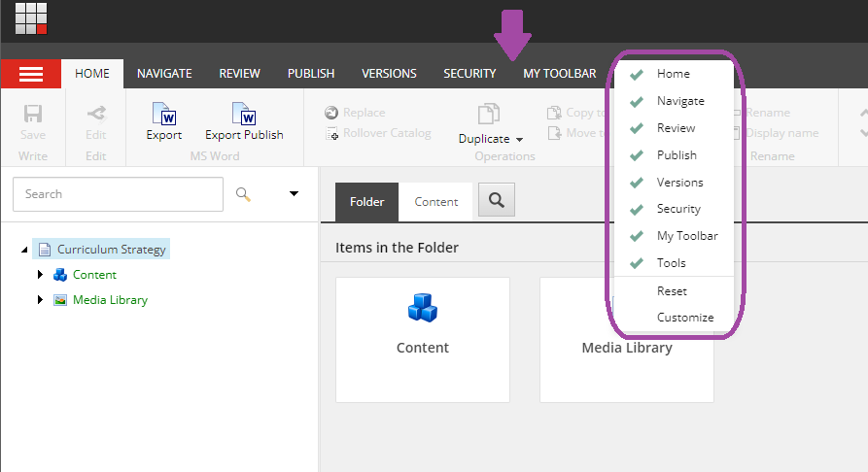Image resolution: width=868 pixels, height=472 pixels.
Task: Expand the Media Library tree node arrow
Action: pos(40,300)
